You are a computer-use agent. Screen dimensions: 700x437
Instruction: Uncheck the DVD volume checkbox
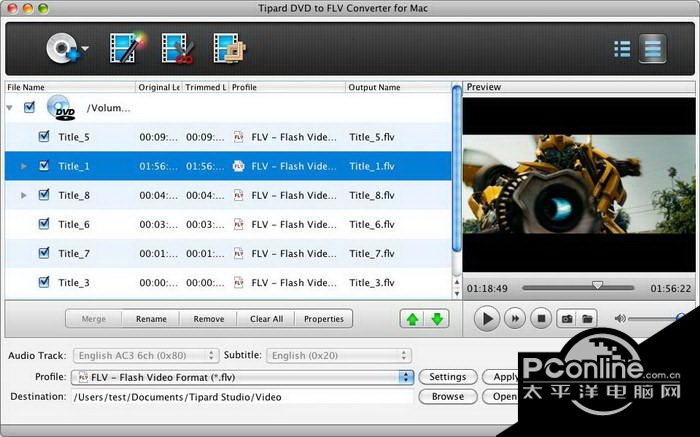pos(29,107)
